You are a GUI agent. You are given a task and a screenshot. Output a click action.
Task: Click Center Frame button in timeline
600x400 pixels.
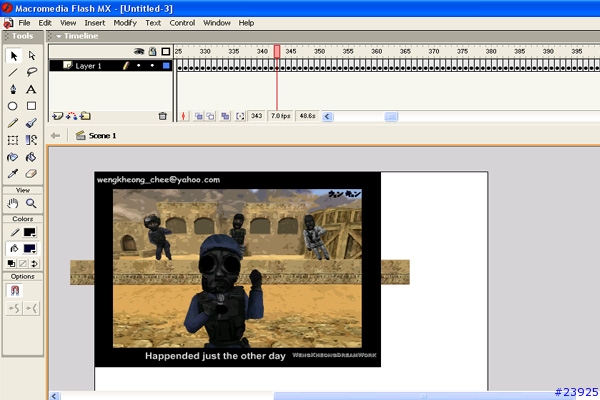(184, 116)
